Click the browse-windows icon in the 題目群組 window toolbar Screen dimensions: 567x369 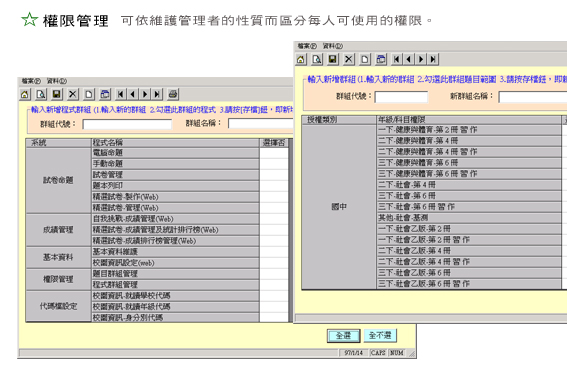pyautogui.click(x=381, y=59)
